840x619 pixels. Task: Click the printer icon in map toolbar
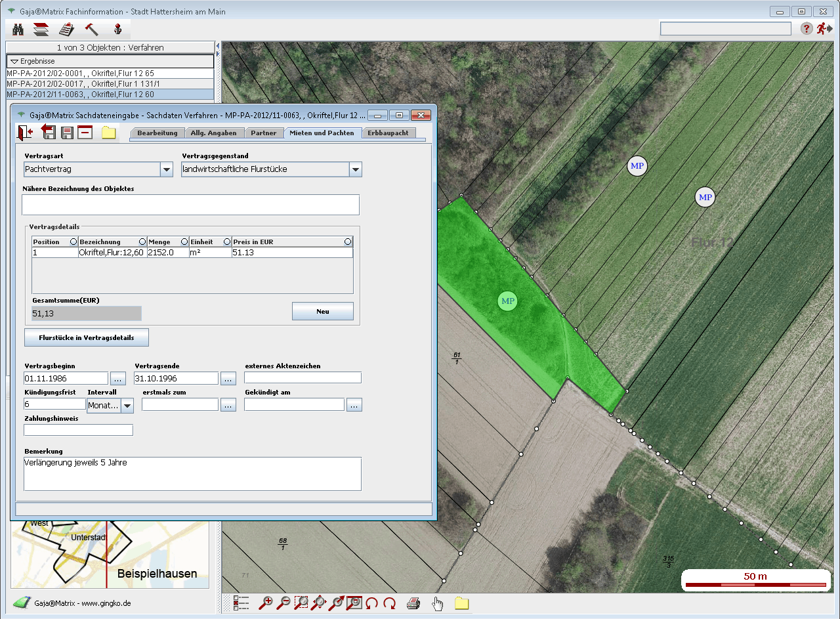413,603
